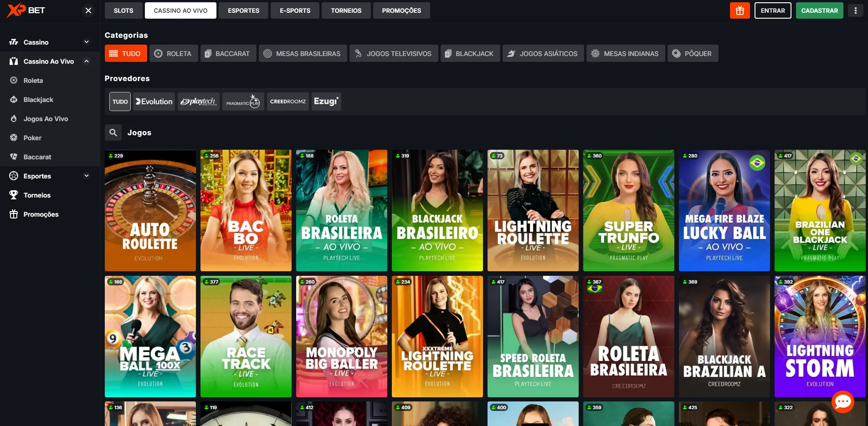This screenshot has height=426, width=868.
Task: Filter by PÔQUER category
Action: pos(693,53)
